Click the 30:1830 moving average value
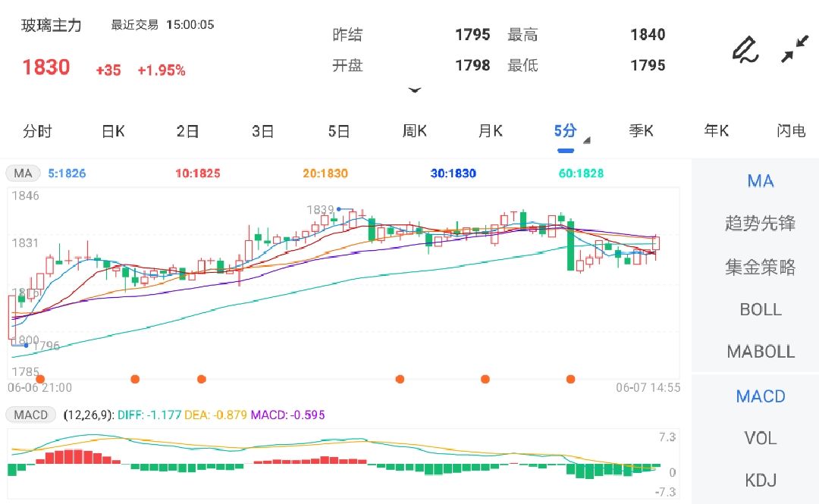The image size is (819, 504). click(x=453, y=174)
